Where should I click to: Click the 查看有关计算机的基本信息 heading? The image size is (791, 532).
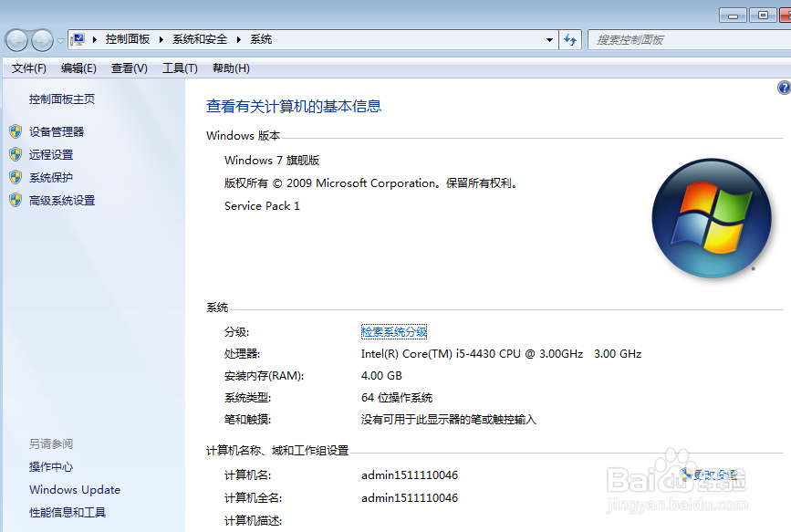[x=294, y=106]
